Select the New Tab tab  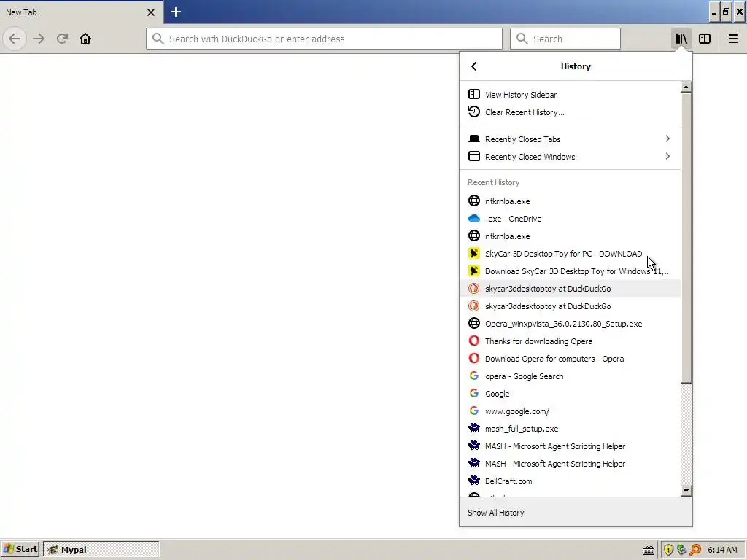tap(81, 12)
